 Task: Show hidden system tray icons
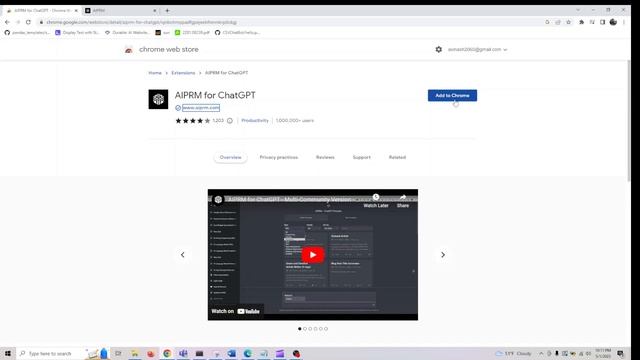pos(541,353)
